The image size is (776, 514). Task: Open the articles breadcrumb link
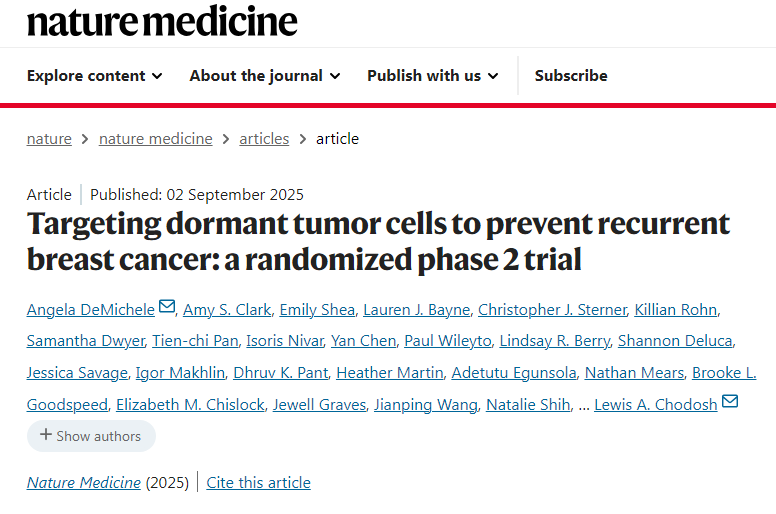[x=264, y=139]
